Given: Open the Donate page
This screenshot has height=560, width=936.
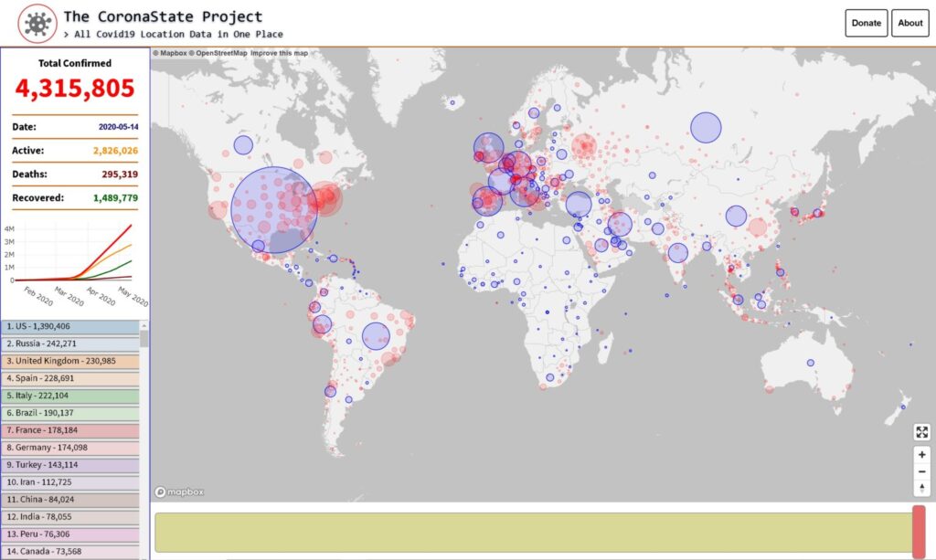Looking at the screenshot, I should [866, 23].
